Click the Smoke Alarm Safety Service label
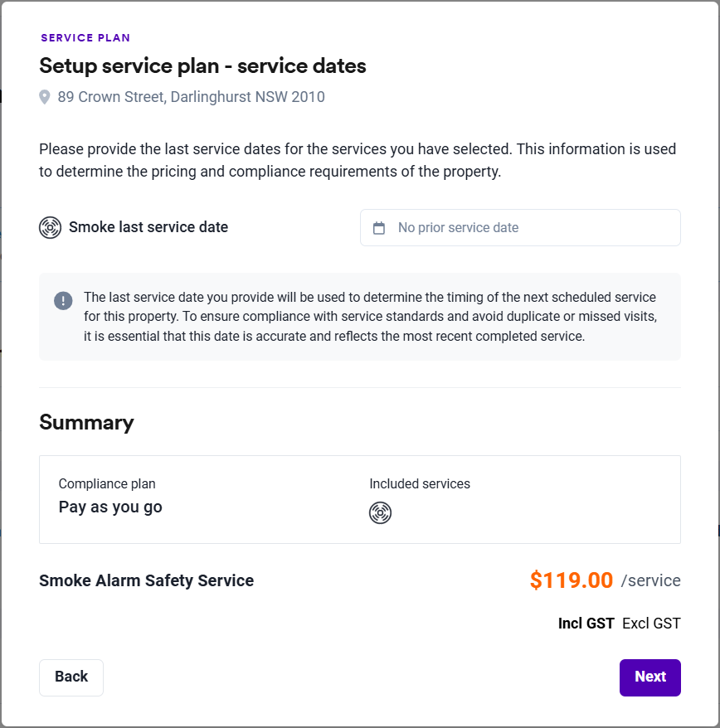The height and width of the screenshot is (728, 720). [x=146, y=581]
